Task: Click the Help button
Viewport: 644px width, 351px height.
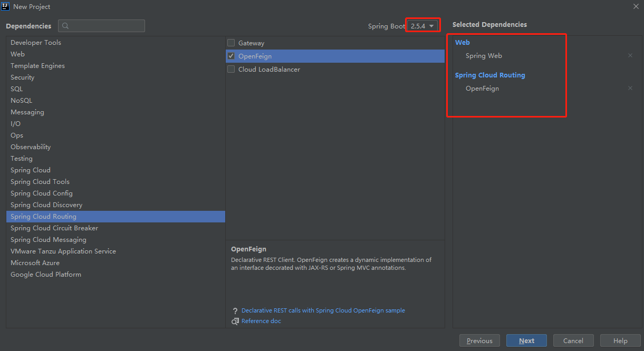Action: tap(620, 340)
